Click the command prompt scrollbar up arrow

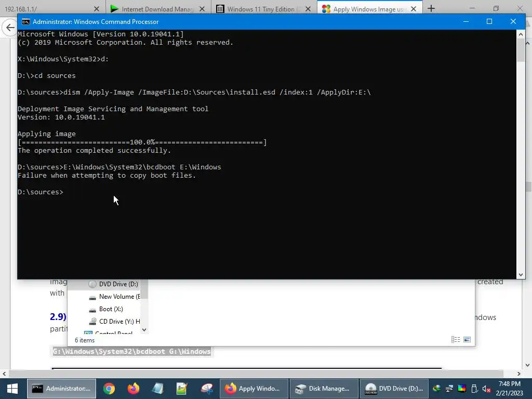521,34
